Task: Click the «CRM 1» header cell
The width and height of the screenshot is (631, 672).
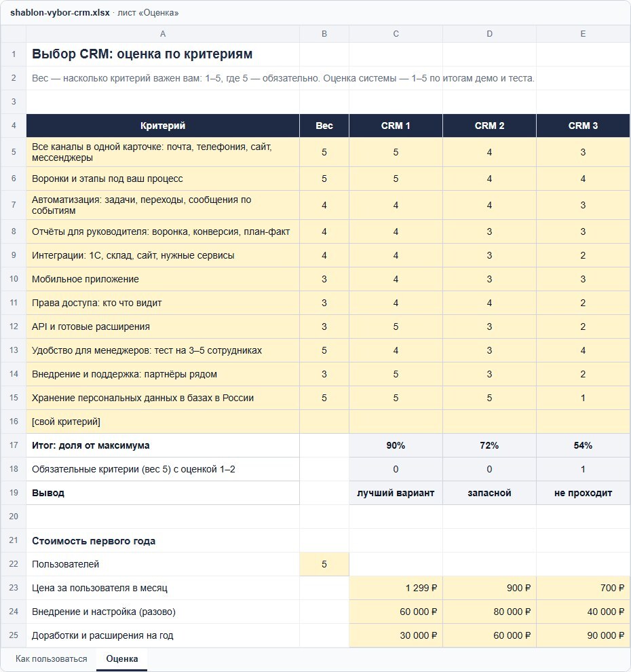Action: (x=396, y=126)
